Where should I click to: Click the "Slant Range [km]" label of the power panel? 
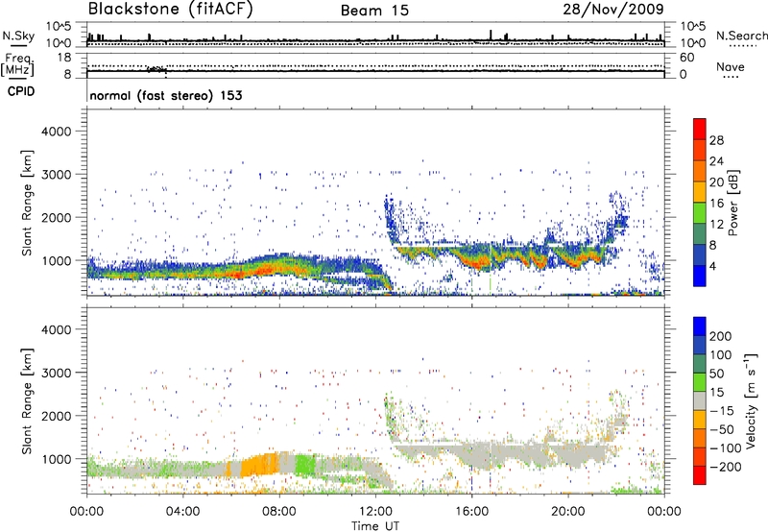pos(27,203)
